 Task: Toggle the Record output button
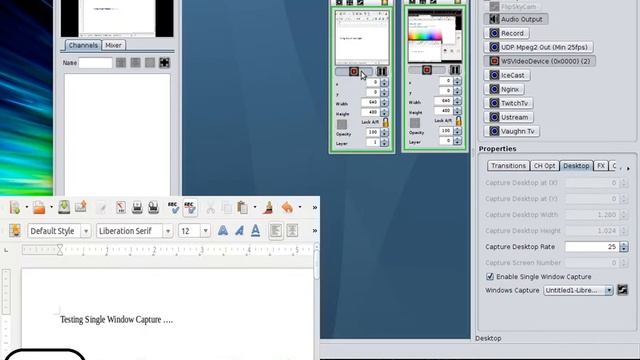click(x=506, y=33)
